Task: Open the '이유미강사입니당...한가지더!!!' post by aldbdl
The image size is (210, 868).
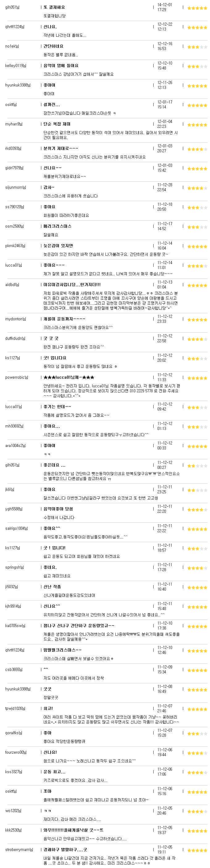Action: click(72, 285)
